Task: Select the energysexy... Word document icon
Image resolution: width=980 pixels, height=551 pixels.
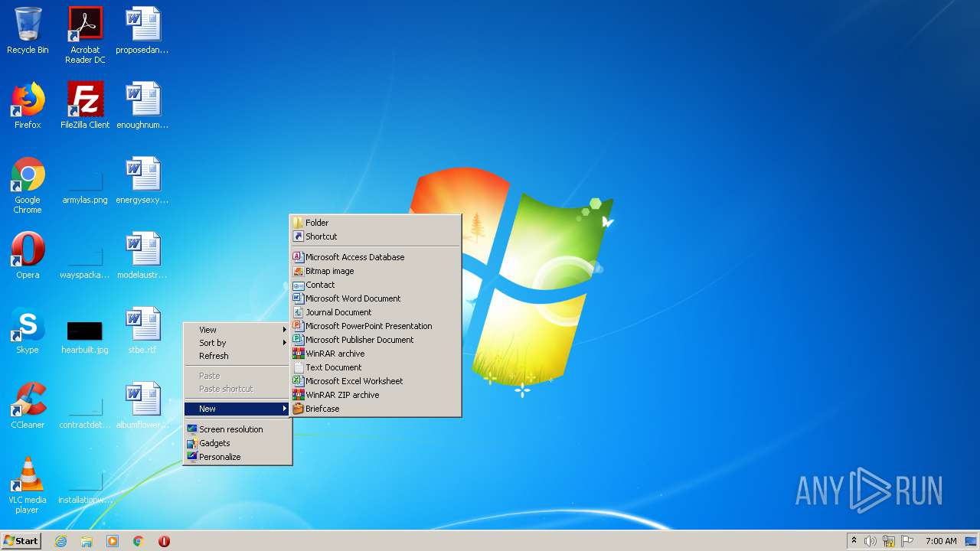Action: point(142,181)
